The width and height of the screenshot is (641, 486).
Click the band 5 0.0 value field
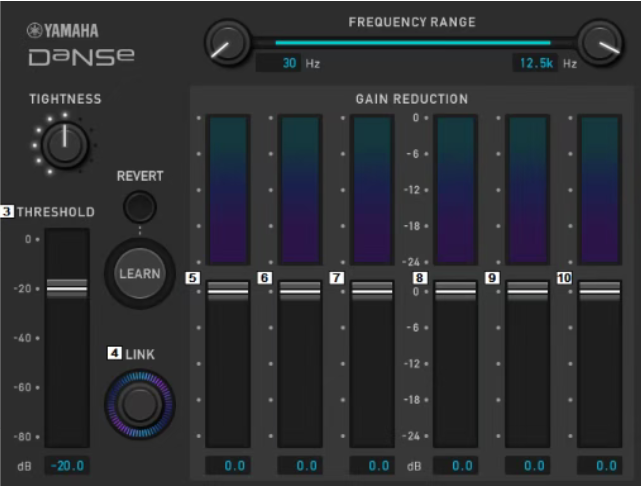[228, 466]
